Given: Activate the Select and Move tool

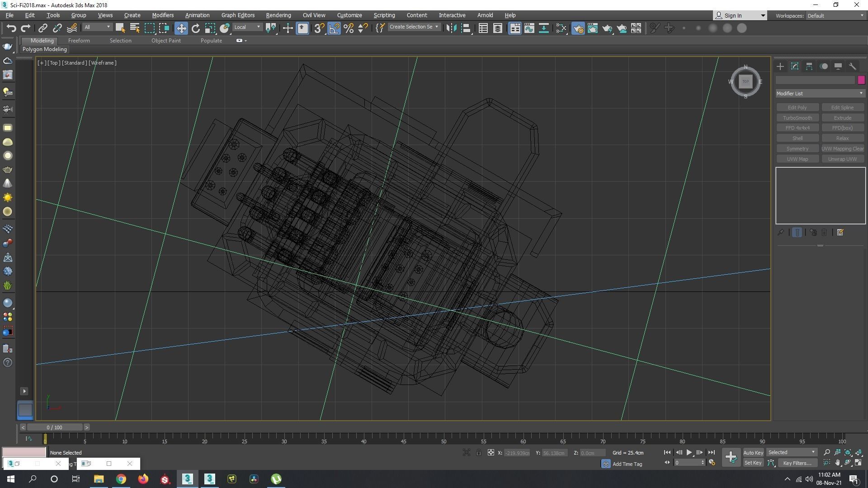Looking at the screenshot, I should tap(181, 28).
